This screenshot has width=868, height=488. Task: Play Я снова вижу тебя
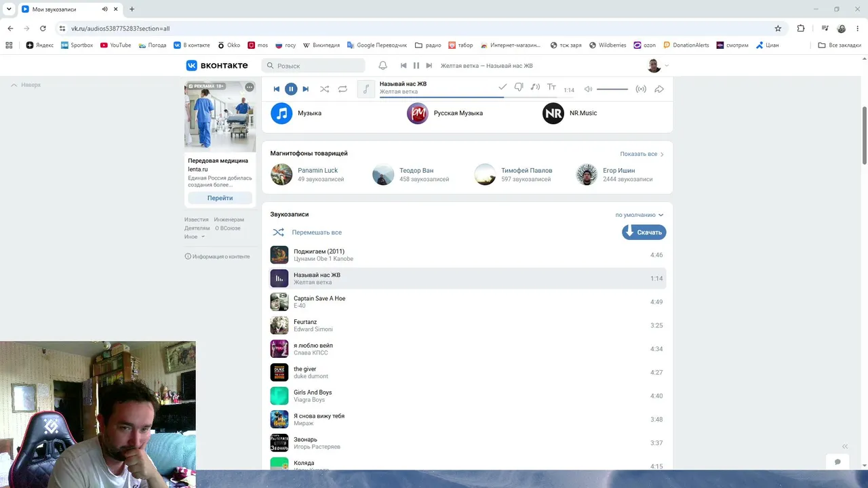468,420
